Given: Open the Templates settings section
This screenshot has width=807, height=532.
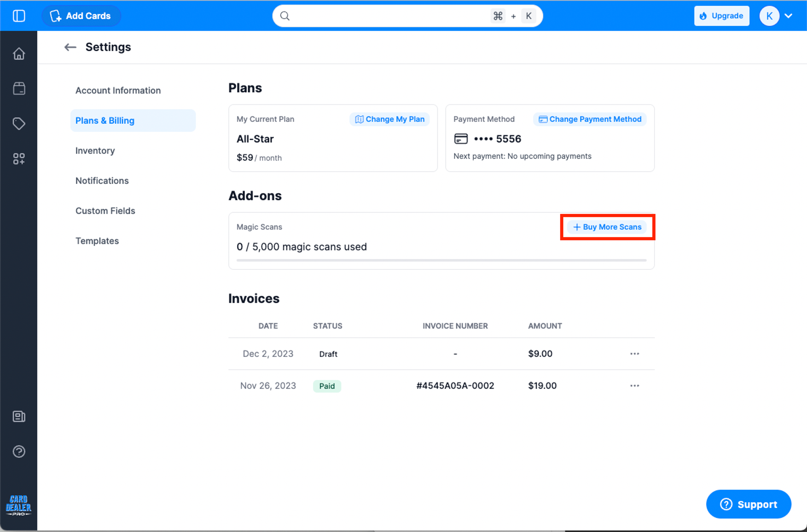Looking at the screenshot, I should (97, 241).
